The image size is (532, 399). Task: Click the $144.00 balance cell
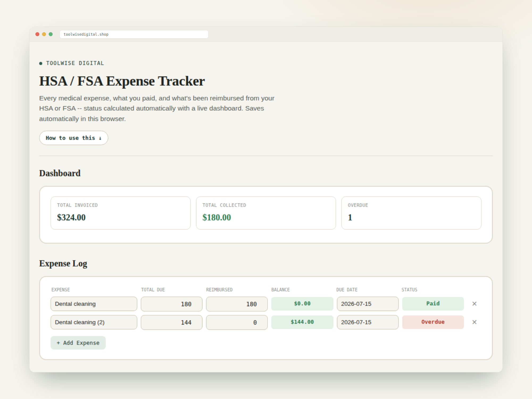[x=302, y=322]
